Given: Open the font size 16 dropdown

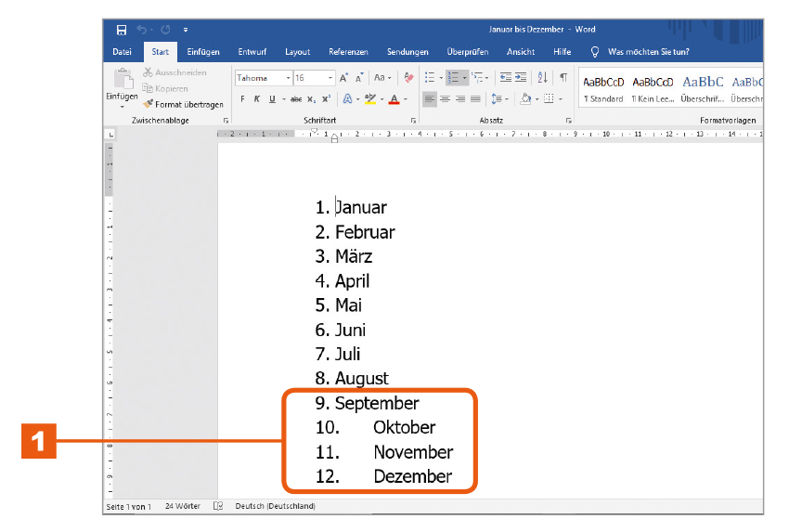Looking at the screenshot, I should 330,78.
